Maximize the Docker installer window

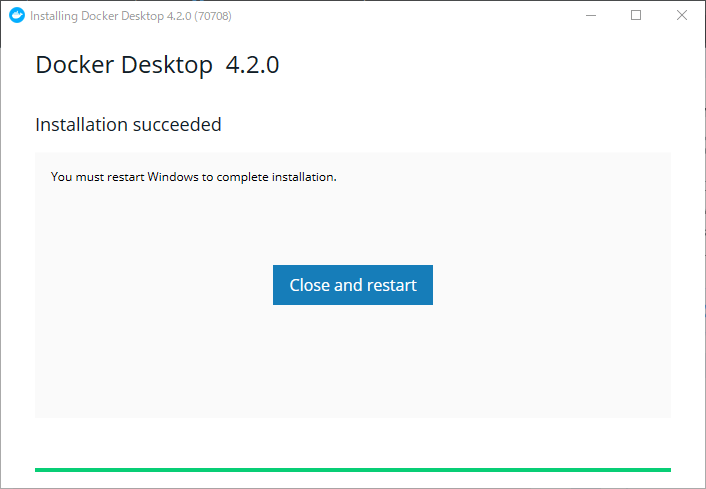click(x=636, y=15)
